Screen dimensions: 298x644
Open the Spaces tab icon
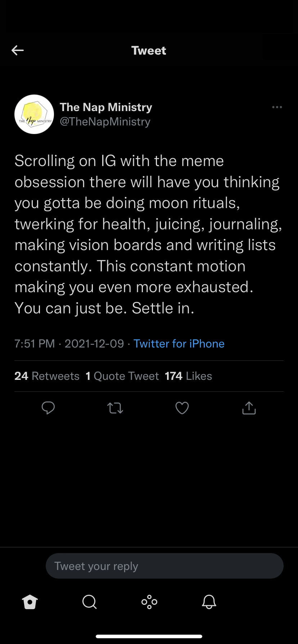(149, 602)
